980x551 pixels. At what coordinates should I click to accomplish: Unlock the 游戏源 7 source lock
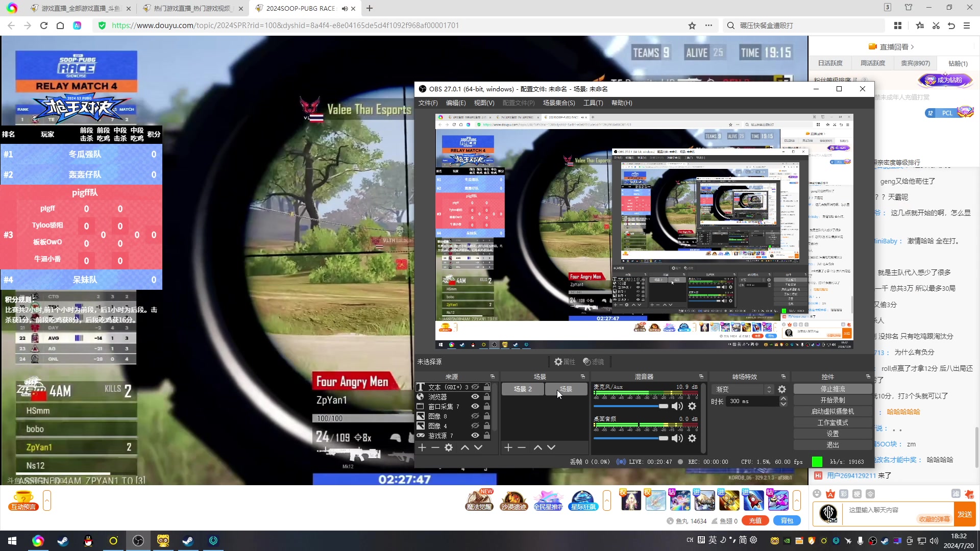pyautogui.click(x=487, y=436)
